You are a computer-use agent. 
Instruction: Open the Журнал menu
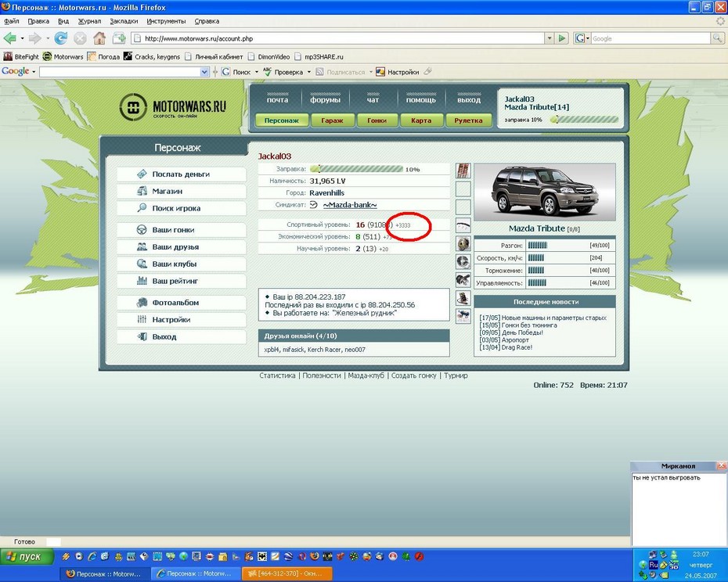(89, 21)
